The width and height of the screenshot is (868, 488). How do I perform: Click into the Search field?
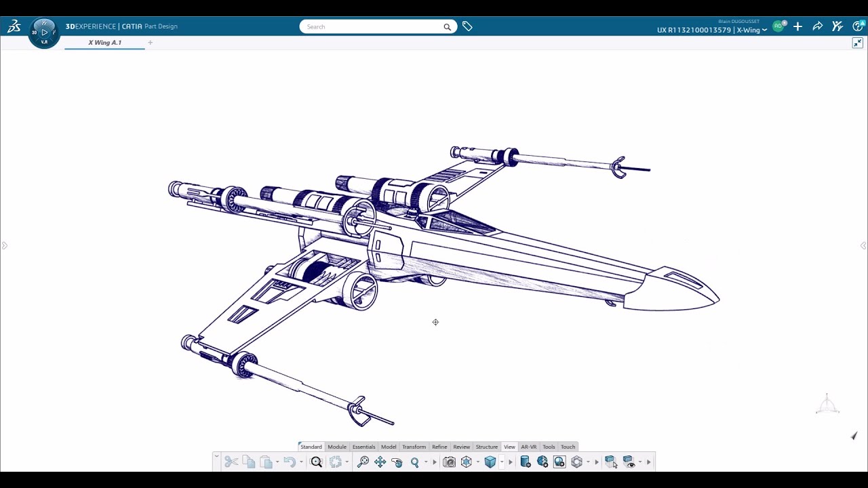click(x=372, y=27)
